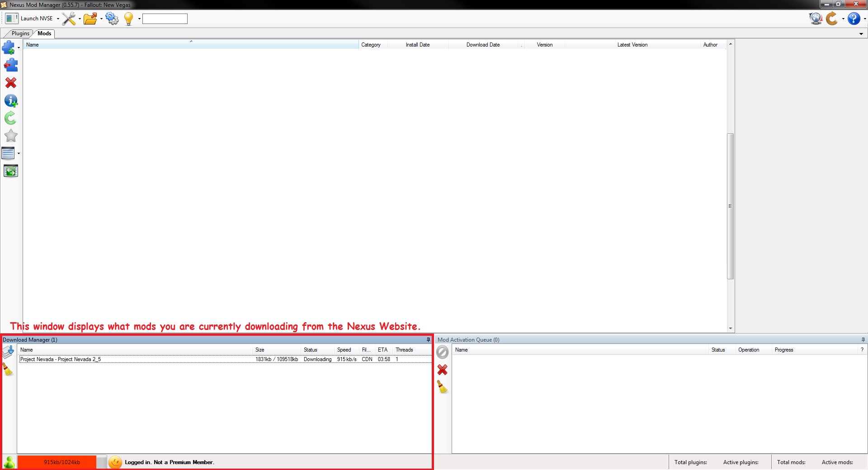Click grey cancel circle icon in activation queue
The image size is (868, 470).
pyautogui.click(x=443, y=352)
